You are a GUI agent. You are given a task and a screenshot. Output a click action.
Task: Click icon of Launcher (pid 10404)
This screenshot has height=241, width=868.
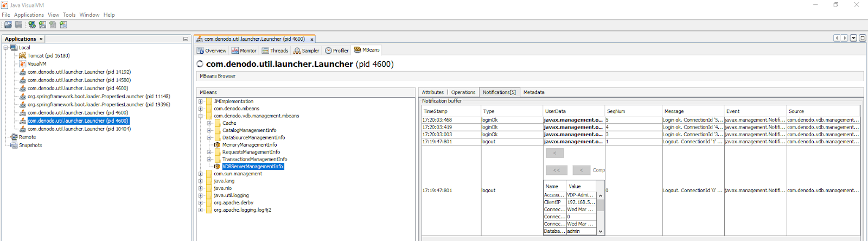tap(22, 129)
